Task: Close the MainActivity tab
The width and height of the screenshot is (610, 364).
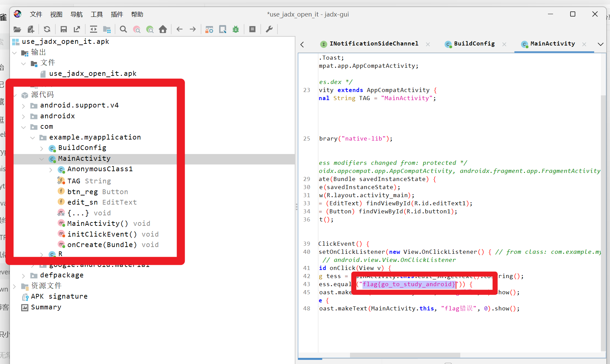Action: (x=584, y=44)
